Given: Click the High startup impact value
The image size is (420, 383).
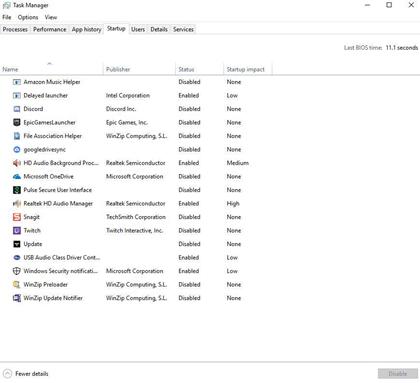Looking at the screenshot, I should click(x=233, y=204).
